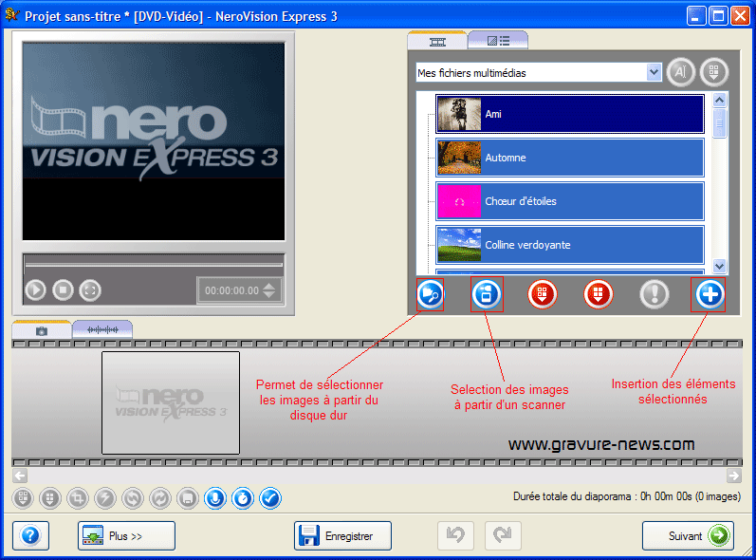This screenshot has height=560, width=756.
Task: Play the preview video
Action: (x=35, y=289)
